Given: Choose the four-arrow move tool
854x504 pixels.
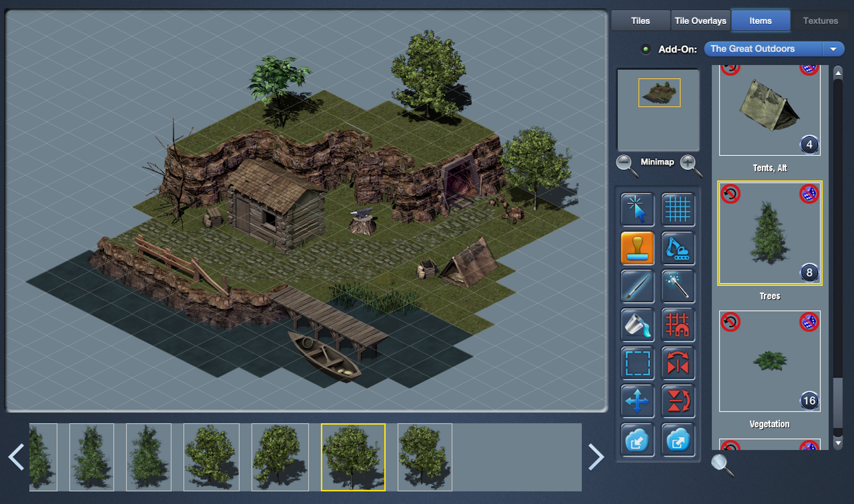Looking at the screenshot, I should click(637, 401).
